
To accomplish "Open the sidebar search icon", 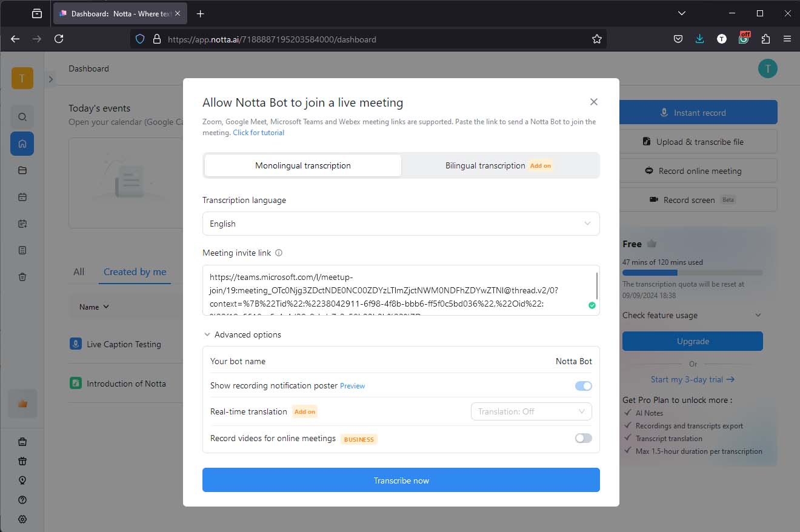I will click(x=22, y=117).
